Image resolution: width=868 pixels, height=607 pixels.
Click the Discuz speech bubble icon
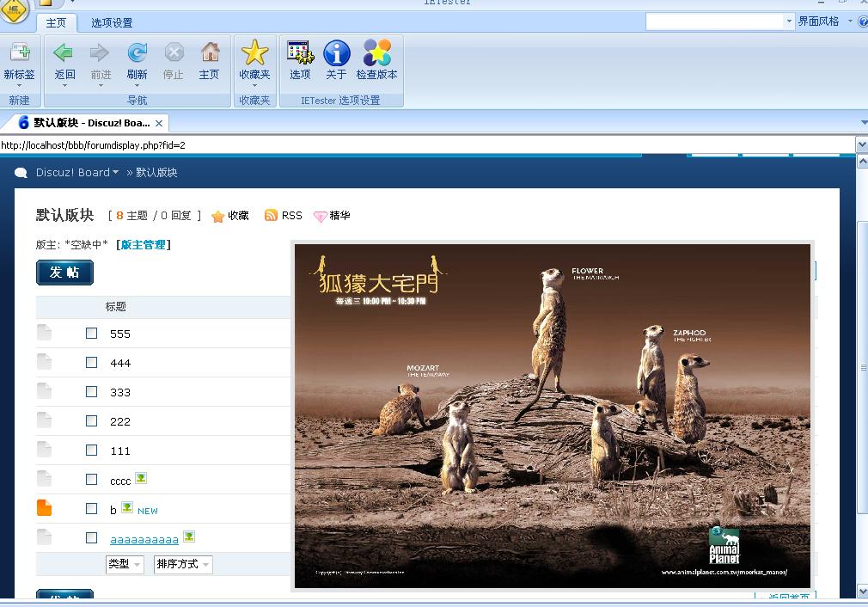(21, 173)
